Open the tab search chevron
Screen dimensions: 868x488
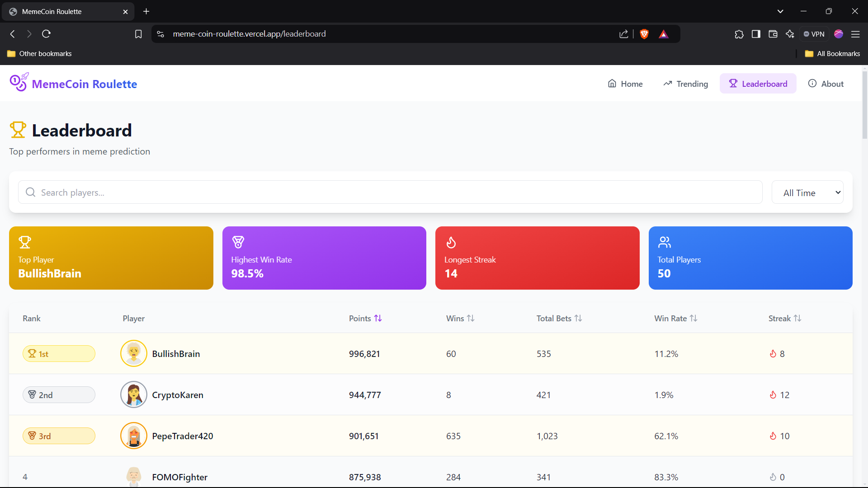(x=780, y=11)
